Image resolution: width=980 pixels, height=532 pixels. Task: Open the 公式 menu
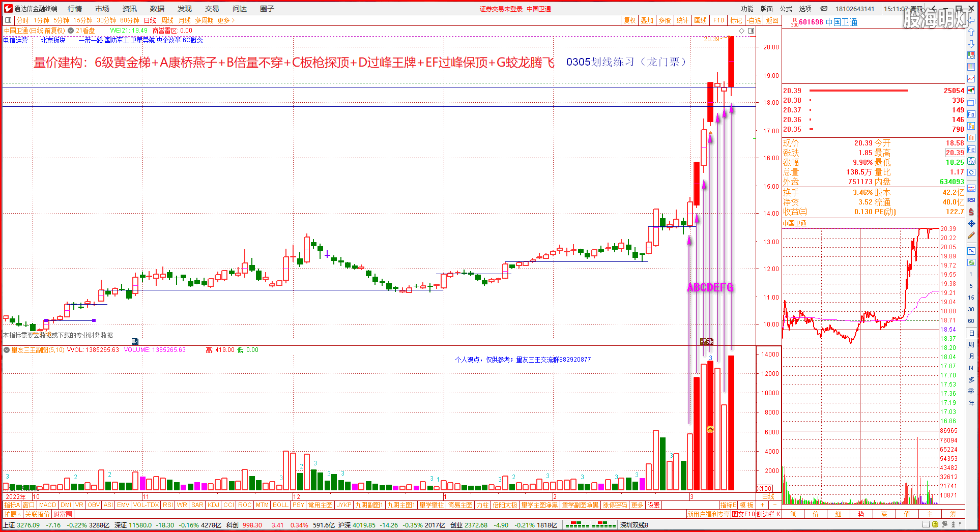(x=786, y=9)
